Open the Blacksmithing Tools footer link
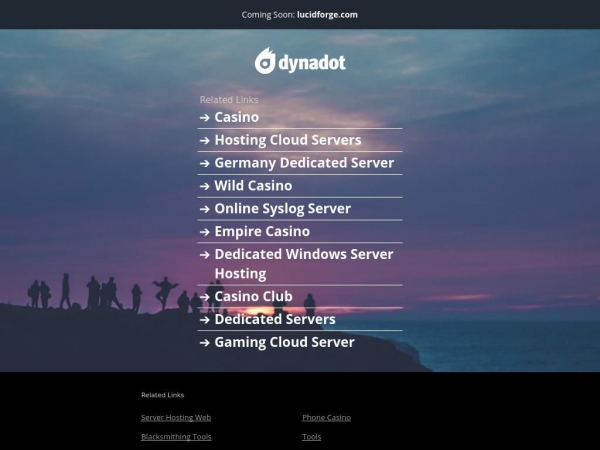Screen dimensions: 600x450 176,437
